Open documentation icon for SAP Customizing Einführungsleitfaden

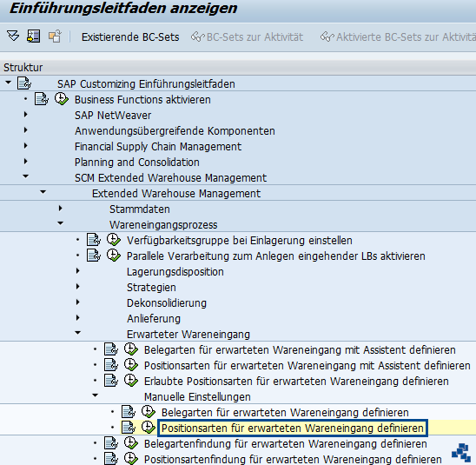(24, 83)
